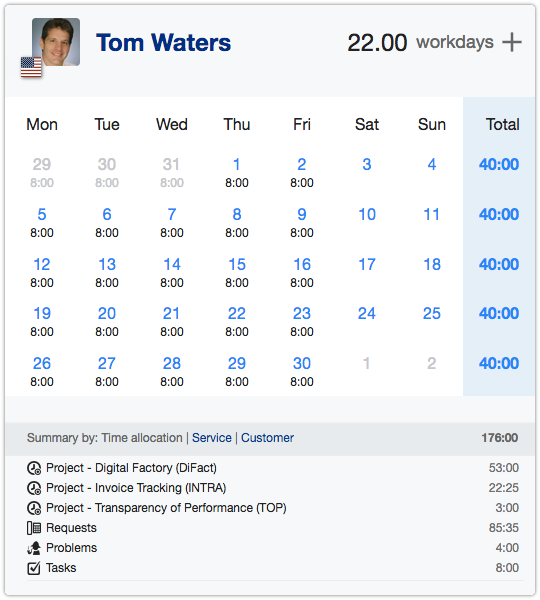Viewport: 540px width, 600px height.
Task: Click the plus icon beside workdays
Action: 512,42
